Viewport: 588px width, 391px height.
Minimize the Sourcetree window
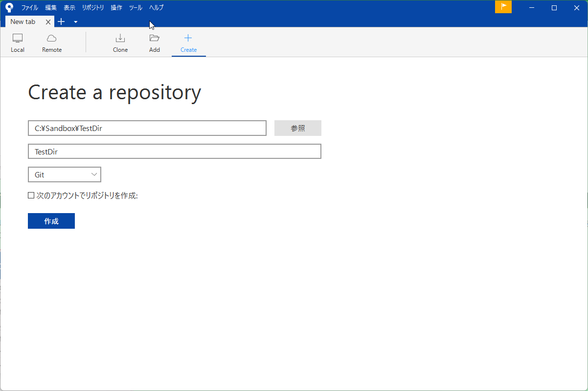pyautogui.click(x=531, y=7)
